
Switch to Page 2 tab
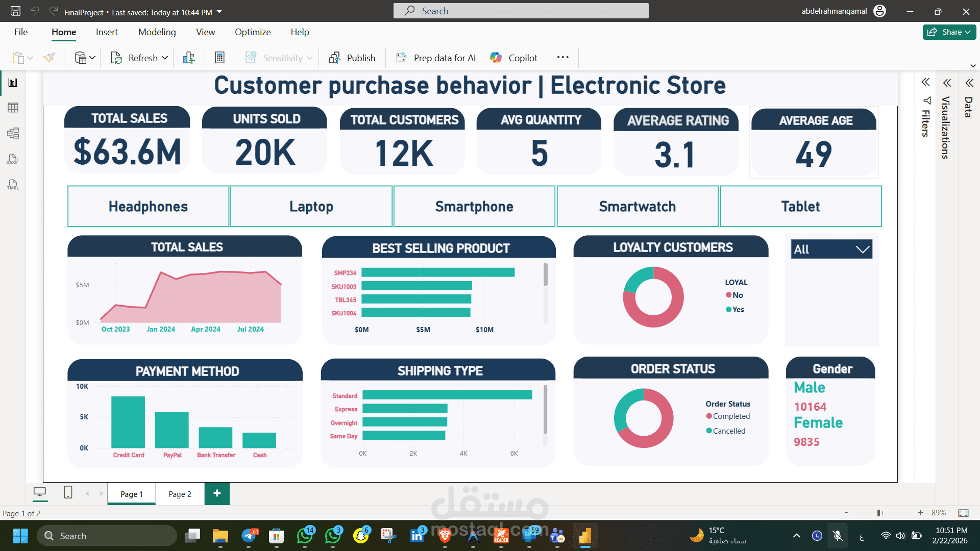tap(179, 493)
